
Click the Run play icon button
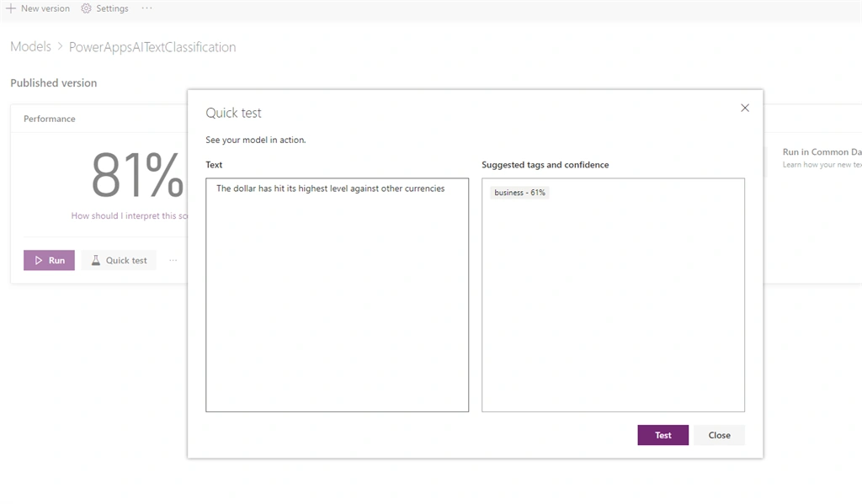click(x=49, y=261)
